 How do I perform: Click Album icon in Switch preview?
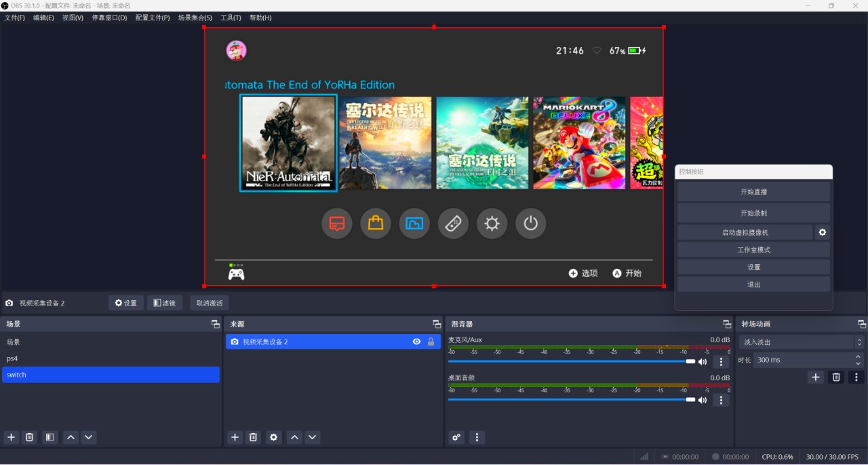414,223
